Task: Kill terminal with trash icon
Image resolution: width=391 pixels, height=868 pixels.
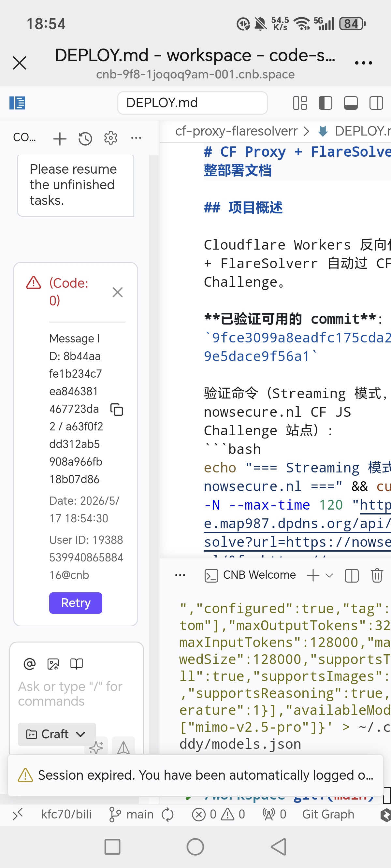Action: 377,575
